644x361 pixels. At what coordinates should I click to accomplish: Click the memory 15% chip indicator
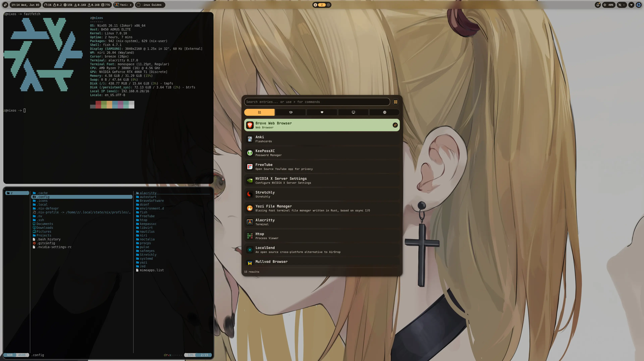pyautogui.click(x=68, y=5)
